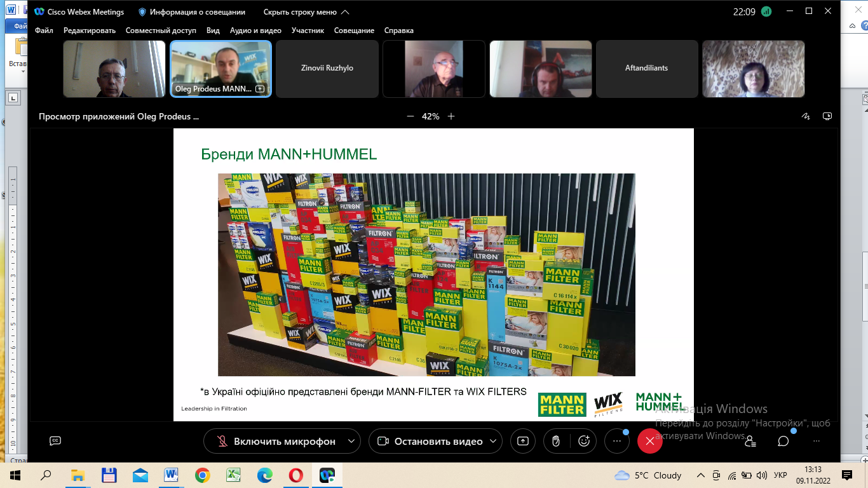Expand the video options arrow
Screen dimensions: 868x488
pyautogui.click(x=492, y=442)
